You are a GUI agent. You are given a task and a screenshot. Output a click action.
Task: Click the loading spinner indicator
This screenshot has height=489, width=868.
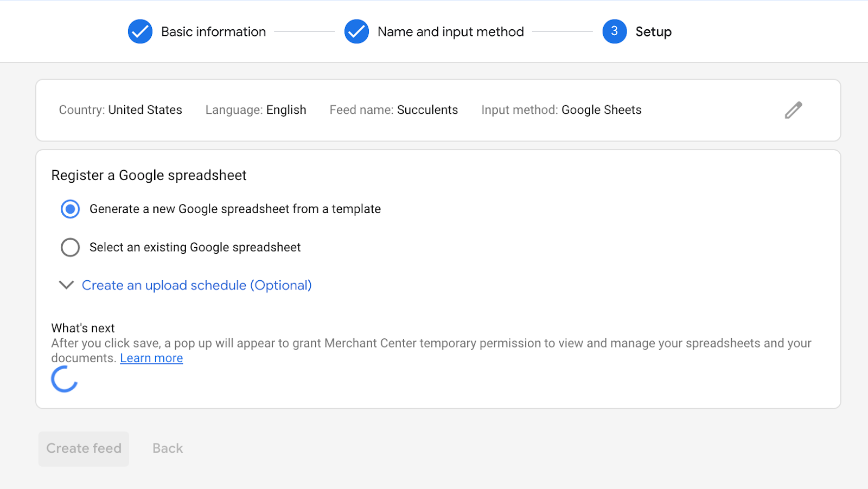pyautogui.click(x=65, y=379)
